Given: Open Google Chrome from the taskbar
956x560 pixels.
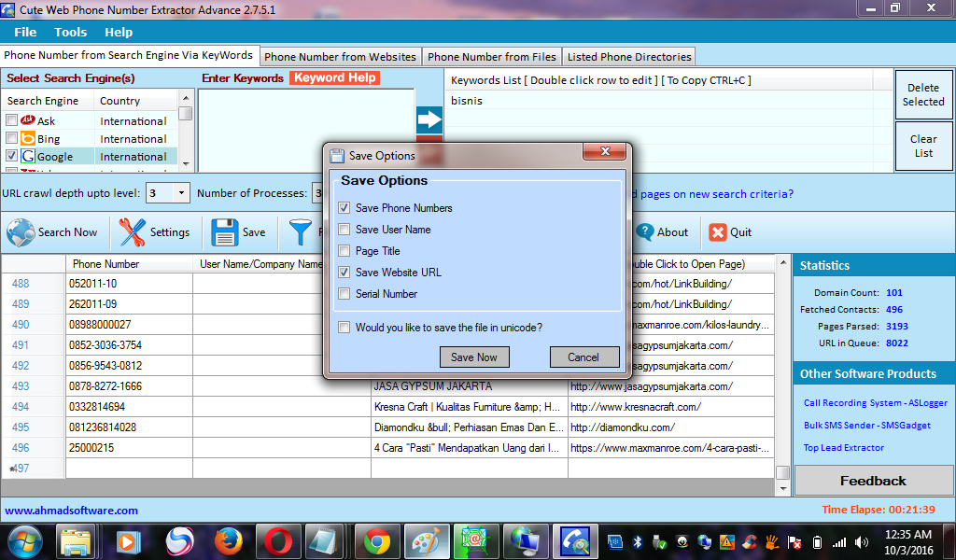Looking at the screenshot, I should click(x=377, y=541).
